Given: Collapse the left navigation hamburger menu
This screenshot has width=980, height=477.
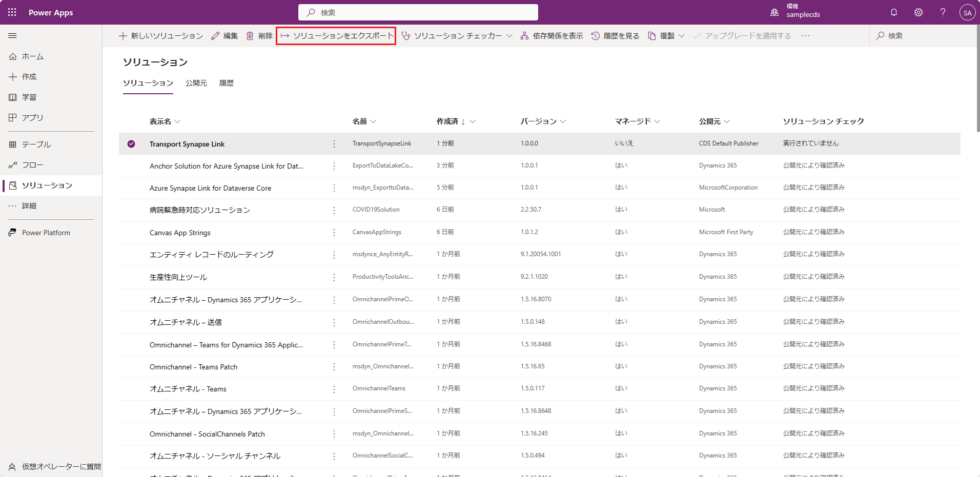Looking at the screenshot, I should coord(12,36).
